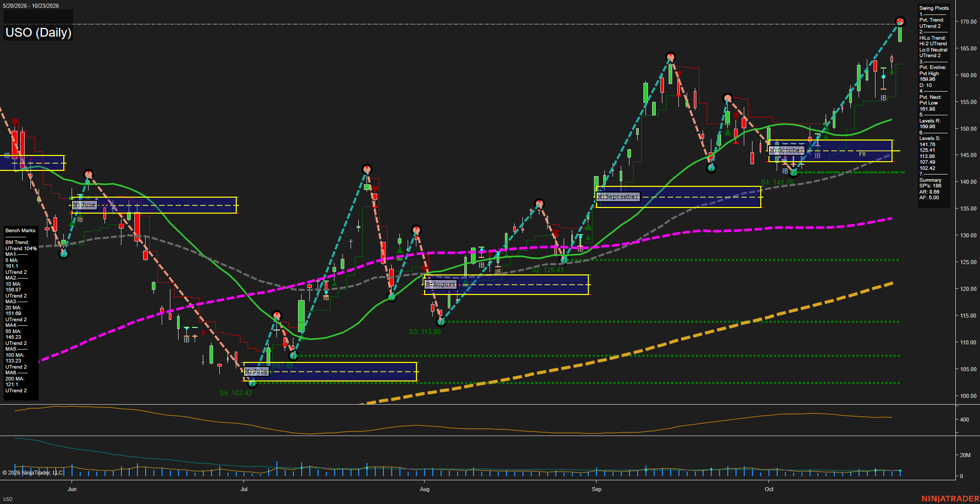Click the July swing pivot low at 102.42
The image size is (980, 504).
[252, 383]
